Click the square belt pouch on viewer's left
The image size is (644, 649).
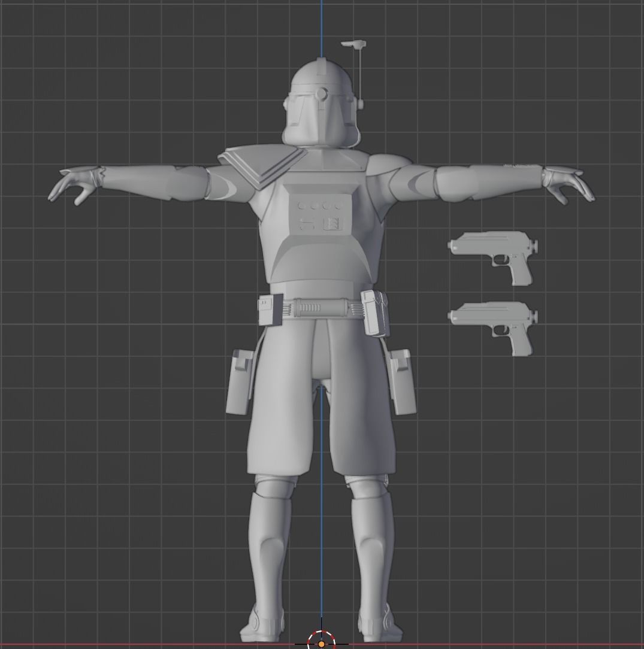pyautogui.click(x=271, y=310)
